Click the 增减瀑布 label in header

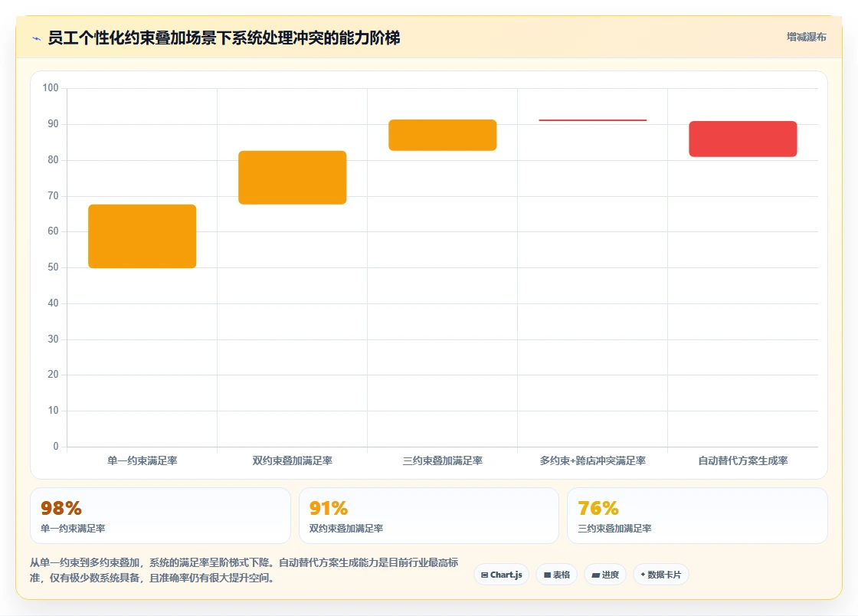pyautogui.click(x=806, y=37)
